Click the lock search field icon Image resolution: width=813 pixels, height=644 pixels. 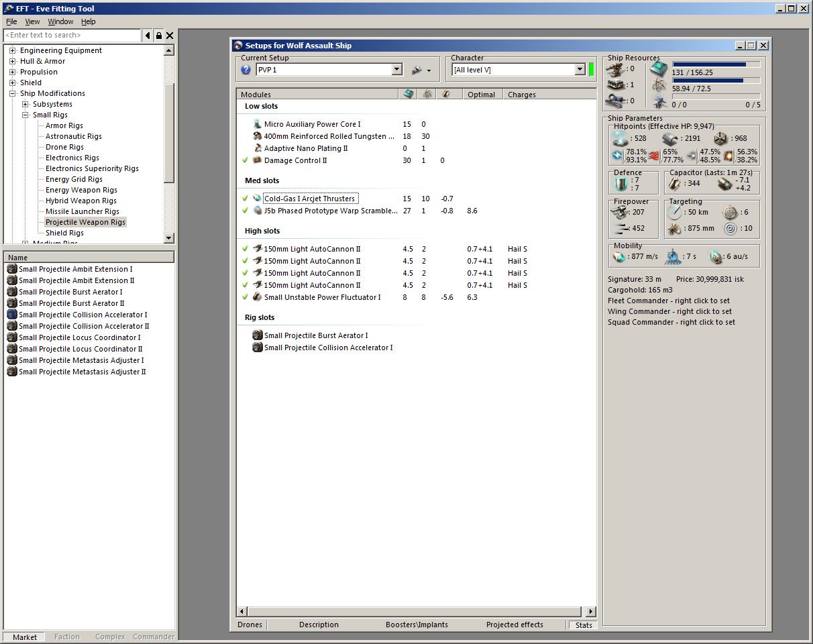tap(159, 35)
